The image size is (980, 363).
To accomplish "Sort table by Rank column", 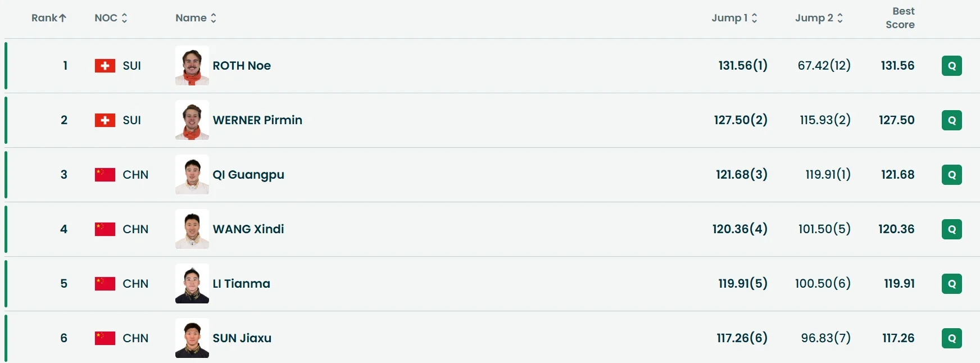I will click(49, 18).
